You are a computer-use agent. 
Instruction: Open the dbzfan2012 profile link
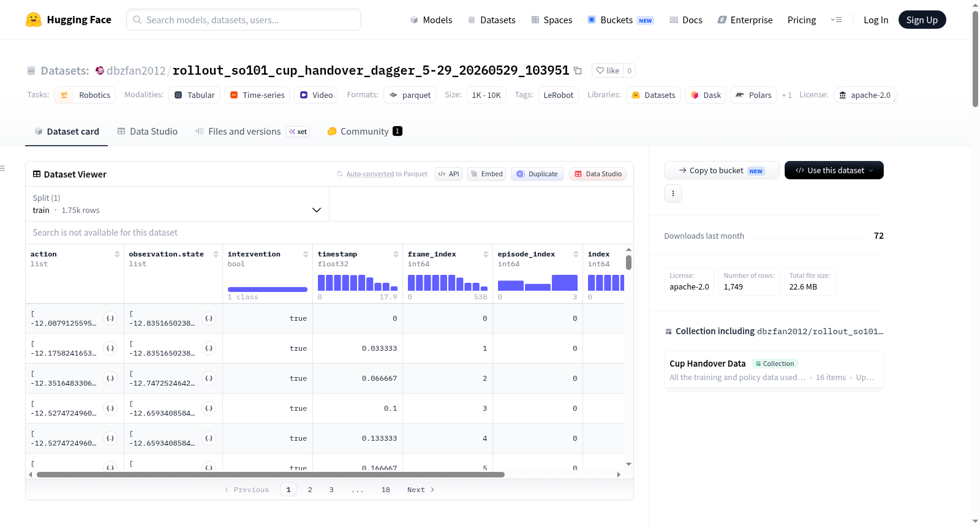[136, 70]
